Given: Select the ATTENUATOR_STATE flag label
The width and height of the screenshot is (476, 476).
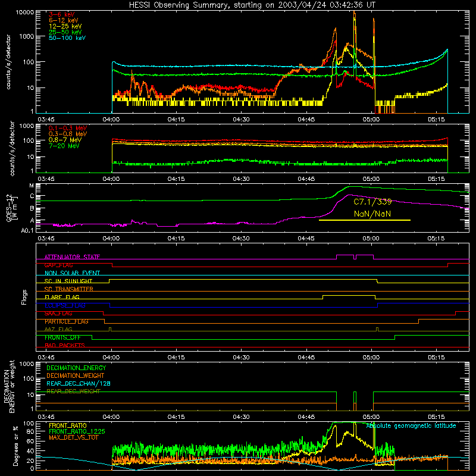Looking at the screenshot, I should (72, 257).
